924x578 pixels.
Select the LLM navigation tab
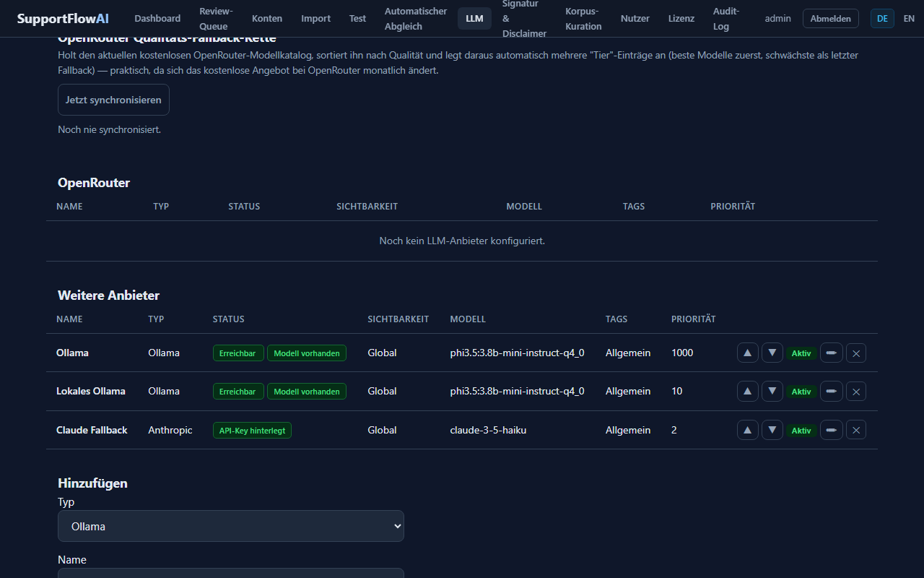point(474,19)
